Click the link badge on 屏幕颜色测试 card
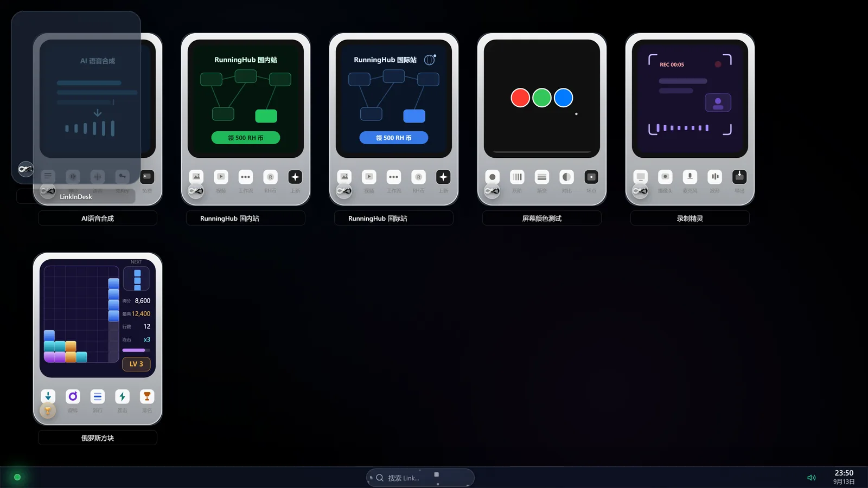Viewport: 868px width, 488px height. tap(492, 191)
